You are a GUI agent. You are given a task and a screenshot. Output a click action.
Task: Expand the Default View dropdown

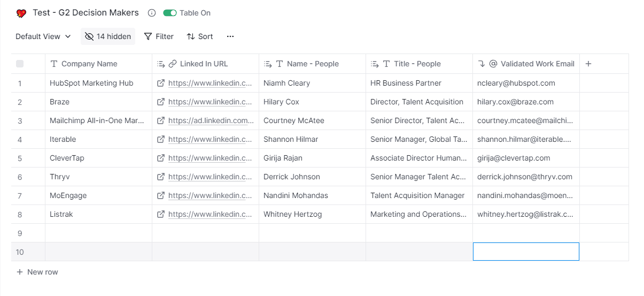43,36
